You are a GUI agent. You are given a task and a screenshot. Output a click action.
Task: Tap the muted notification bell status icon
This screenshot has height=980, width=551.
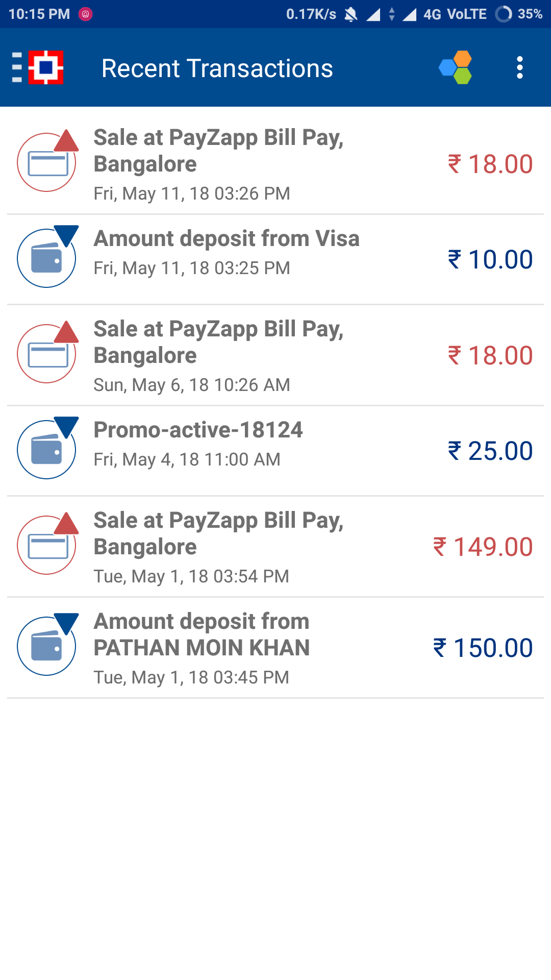pos(350,14)
